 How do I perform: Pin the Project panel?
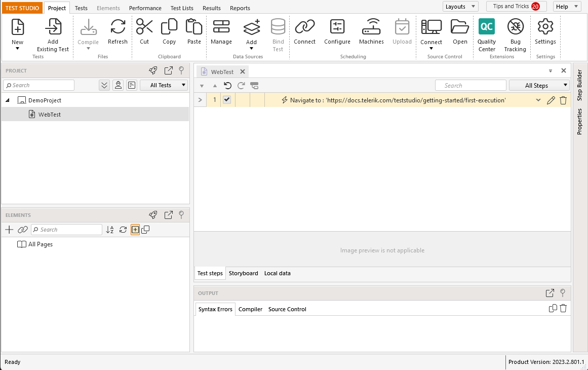click(181, 70)
